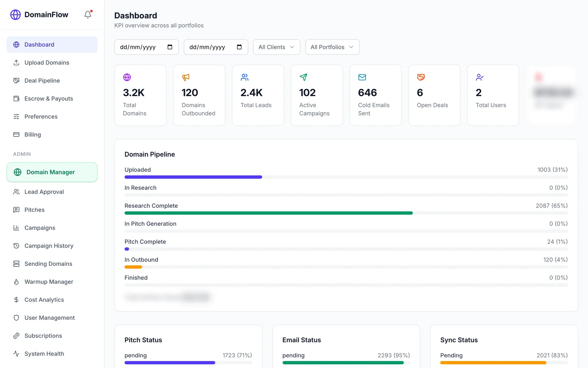Viewport: 588px width, 368px height.
Task: Open the notifications bell
Action: 88,14
